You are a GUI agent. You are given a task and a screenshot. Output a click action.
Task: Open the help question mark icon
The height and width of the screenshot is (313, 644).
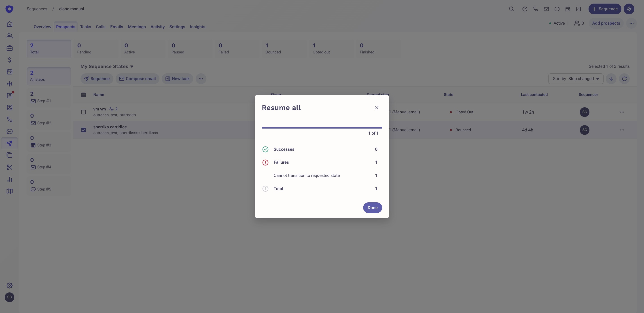pos(525,9)
